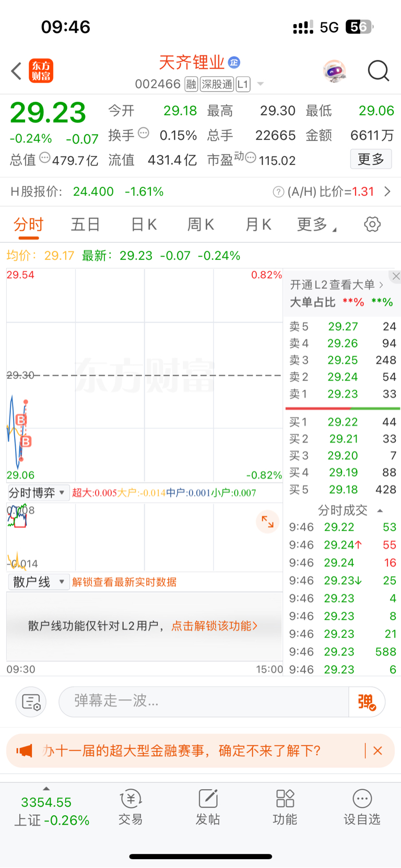Tap the 融 margin trading badge
Screen dimensions: 401x868
coord(191,84)
